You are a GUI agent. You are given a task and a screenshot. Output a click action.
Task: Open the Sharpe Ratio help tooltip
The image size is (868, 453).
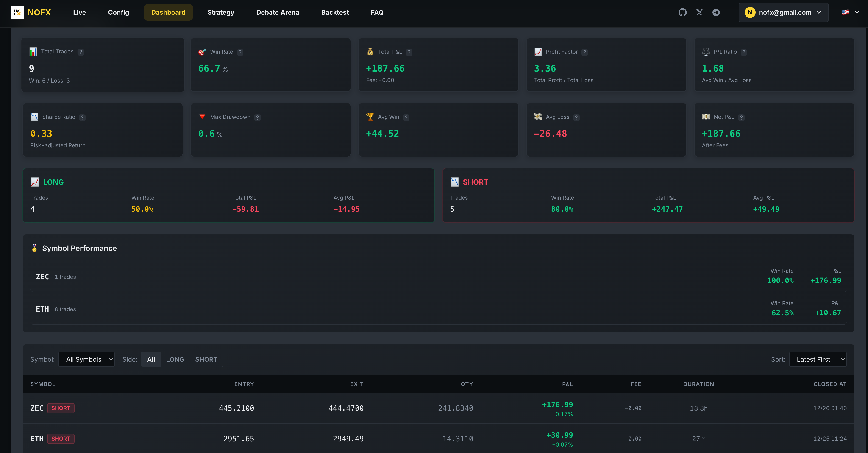[x=82, y=117]
